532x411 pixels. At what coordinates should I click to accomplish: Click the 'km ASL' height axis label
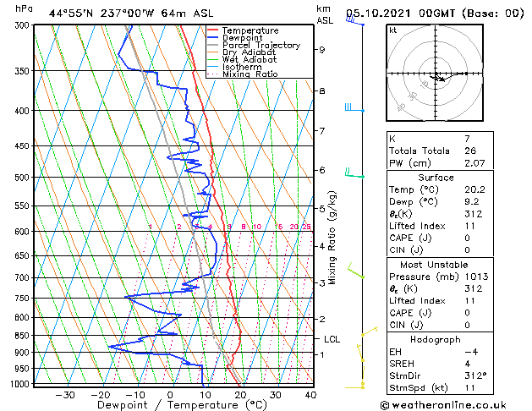tap(325, 14)
